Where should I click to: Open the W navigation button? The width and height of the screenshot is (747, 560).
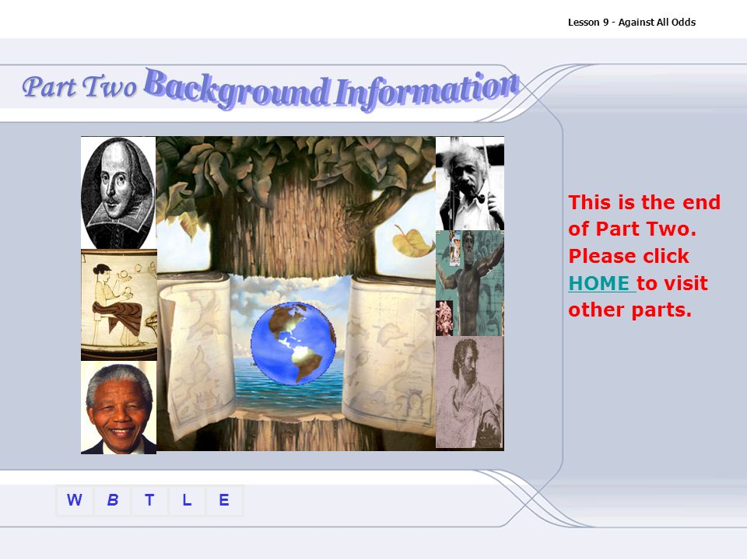(x=75, y=500)
